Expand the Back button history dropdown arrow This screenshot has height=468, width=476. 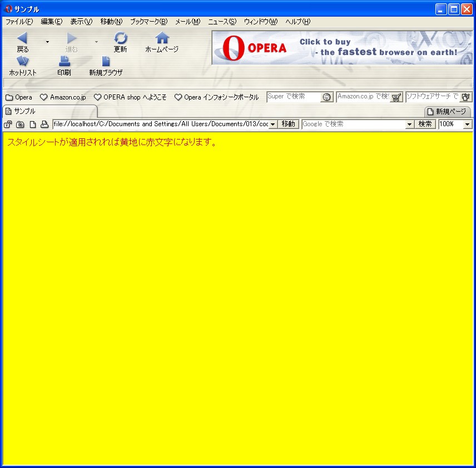tap(47, 42)
